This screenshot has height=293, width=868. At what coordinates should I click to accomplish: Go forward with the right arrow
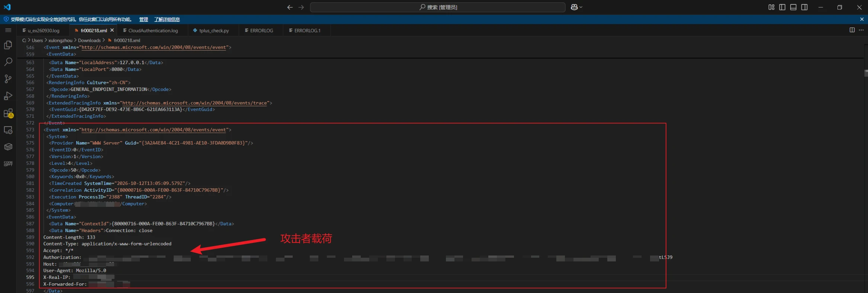(301, 7)
